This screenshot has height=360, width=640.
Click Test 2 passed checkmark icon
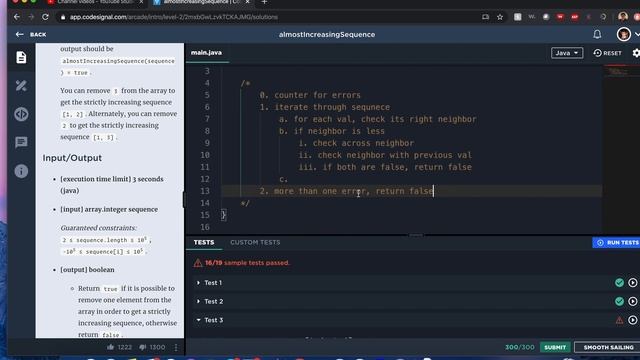[x=619, y=301]
